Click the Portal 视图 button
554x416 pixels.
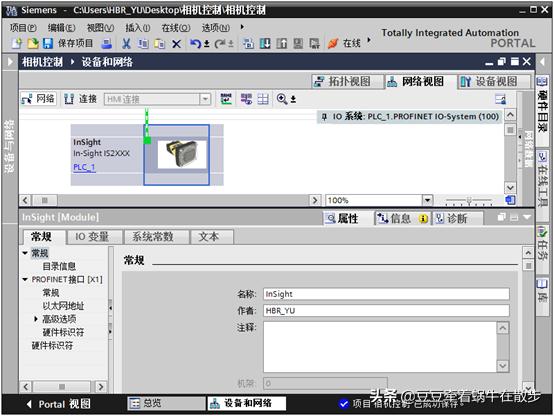pos(59,404)
